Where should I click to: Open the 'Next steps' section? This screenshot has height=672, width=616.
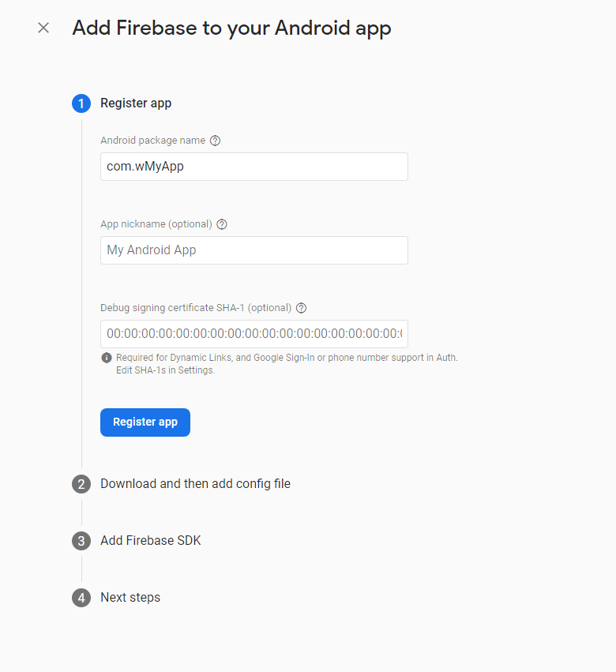click(x=130, y=598)
